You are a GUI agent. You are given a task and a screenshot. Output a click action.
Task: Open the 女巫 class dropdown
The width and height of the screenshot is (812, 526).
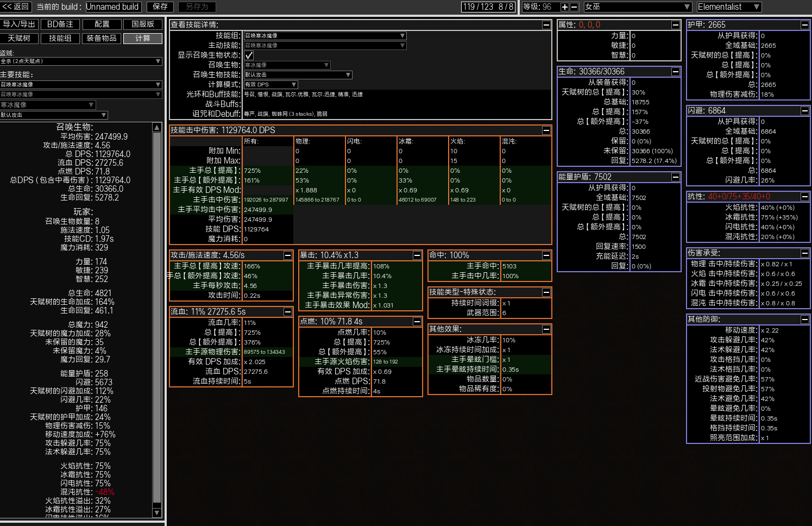pos(637,7)
